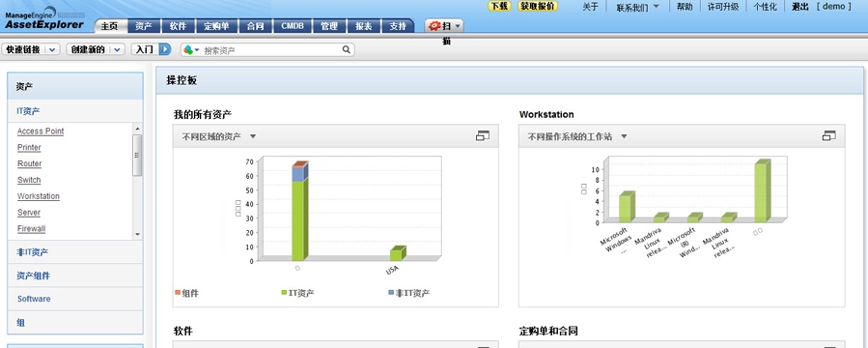Image resolution: width=868 pixels, height=348 pixels.
Task: Open the Workstation asset link
Action: [39, 196]
